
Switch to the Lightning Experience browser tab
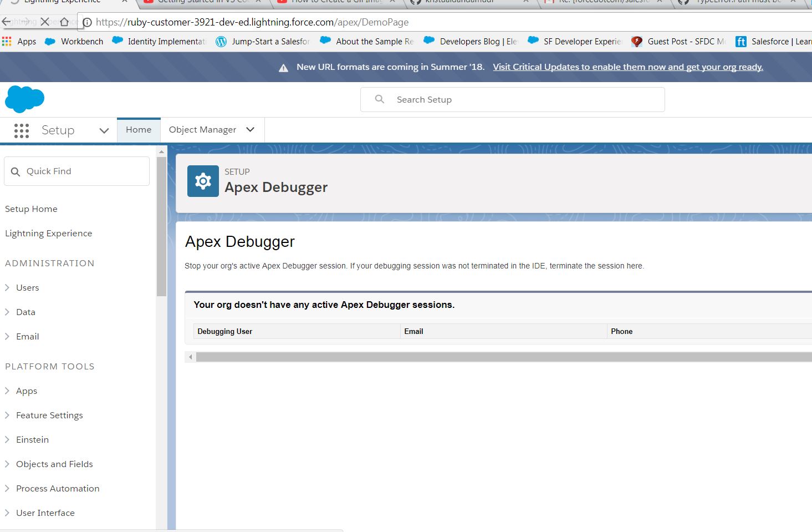click(61, 2)
